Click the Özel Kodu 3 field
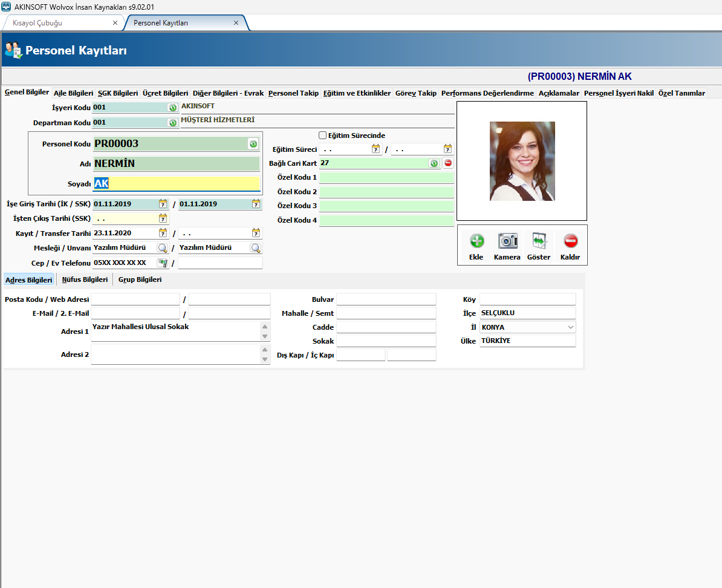 [387, 206]
